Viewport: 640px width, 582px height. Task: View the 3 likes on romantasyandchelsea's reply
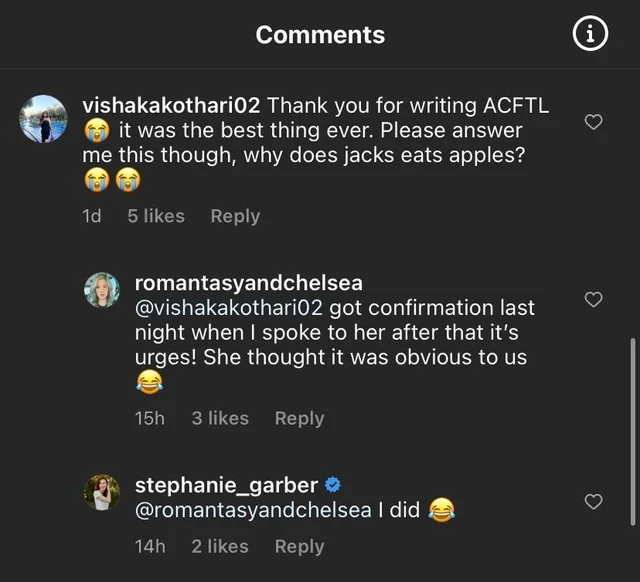[220, 418]
